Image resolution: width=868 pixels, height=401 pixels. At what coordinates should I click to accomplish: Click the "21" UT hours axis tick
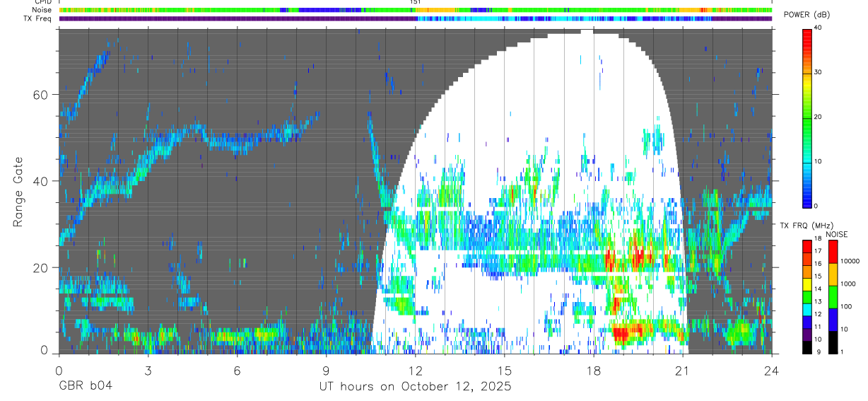[x=683, y=371]
